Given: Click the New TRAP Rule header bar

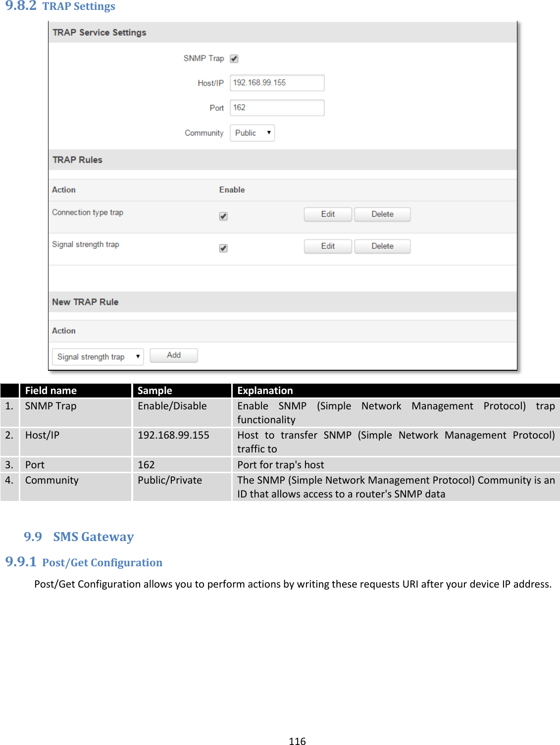Looking at the screenshot, I should [85, 301].
